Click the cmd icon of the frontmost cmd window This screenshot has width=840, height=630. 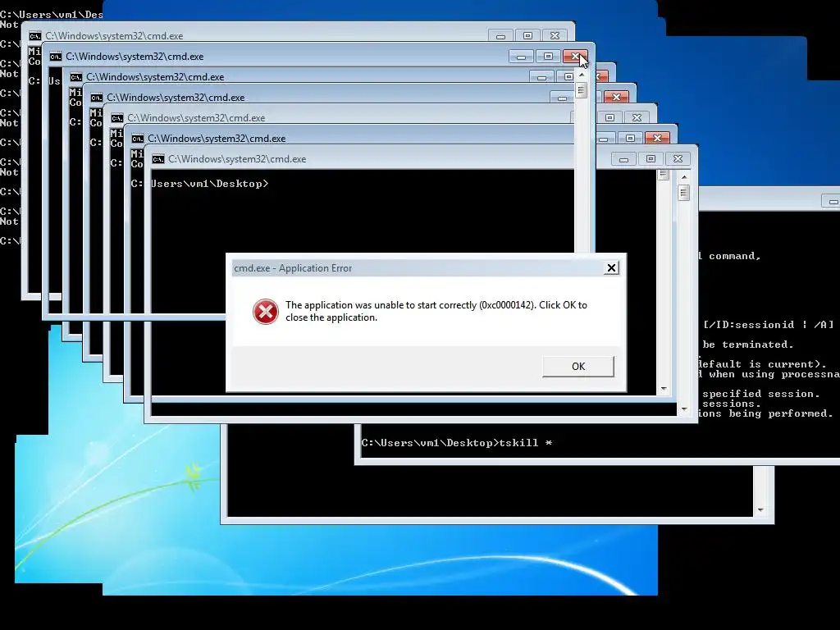[158, 159]
